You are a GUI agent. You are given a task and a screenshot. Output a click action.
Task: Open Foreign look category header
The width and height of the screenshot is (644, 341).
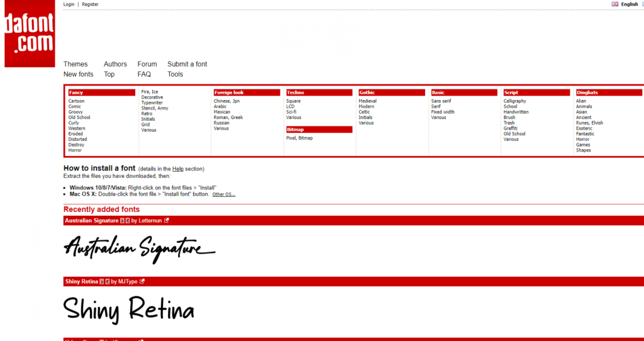point(247,92)
